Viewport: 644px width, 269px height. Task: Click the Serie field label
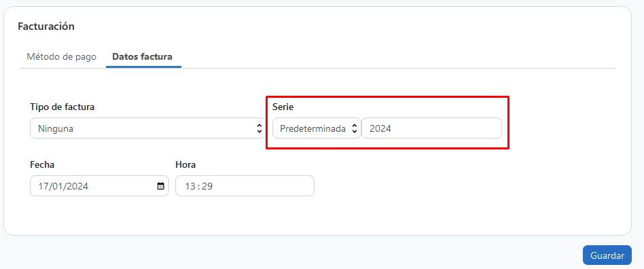[x=283, y=107]
